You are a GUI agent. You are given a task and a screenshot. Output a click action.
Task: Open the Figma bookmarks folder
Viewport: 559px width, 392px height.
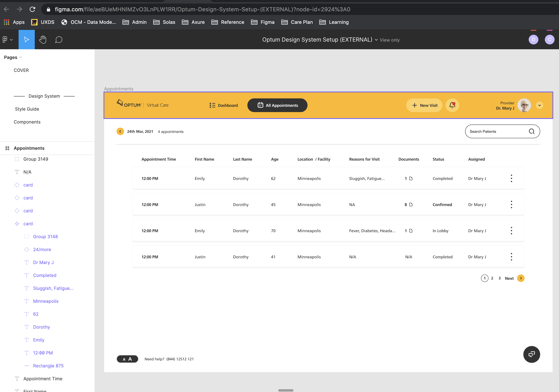click(x=263, y=22)
